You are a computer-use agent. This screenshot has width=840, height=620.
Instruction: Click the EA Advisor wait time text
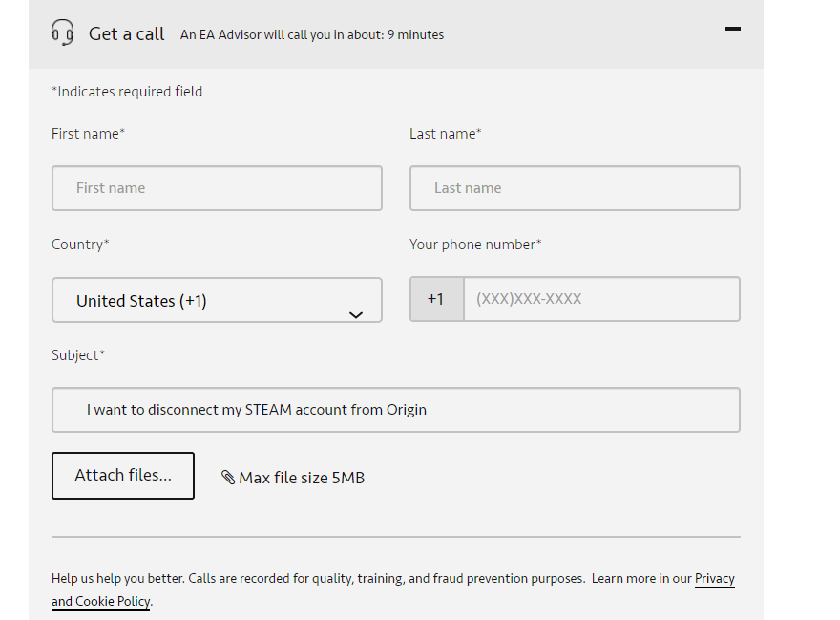312,35
